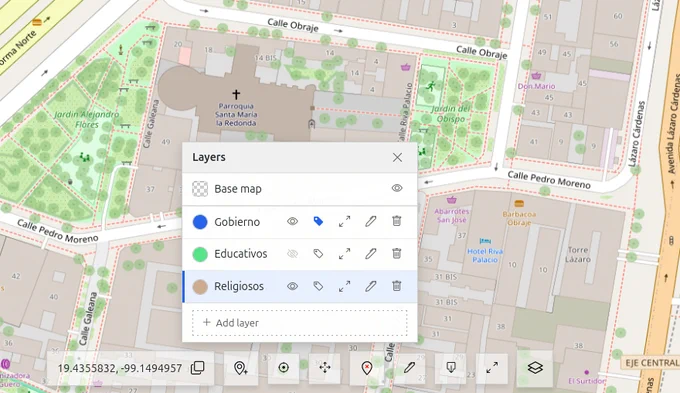Click the Base map checkered thumbnail
The image size is (680, 393).
pos(200,189)
